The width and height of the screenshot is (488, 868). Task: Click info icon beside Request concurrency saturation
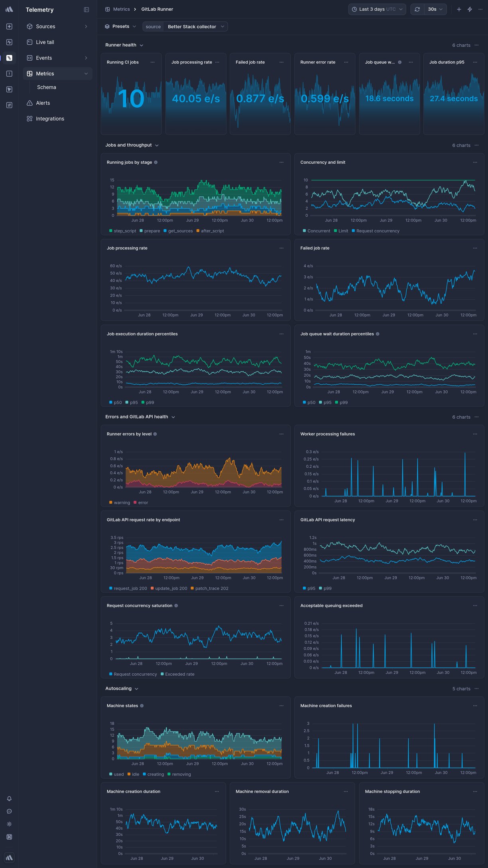(x=176, y=606)
